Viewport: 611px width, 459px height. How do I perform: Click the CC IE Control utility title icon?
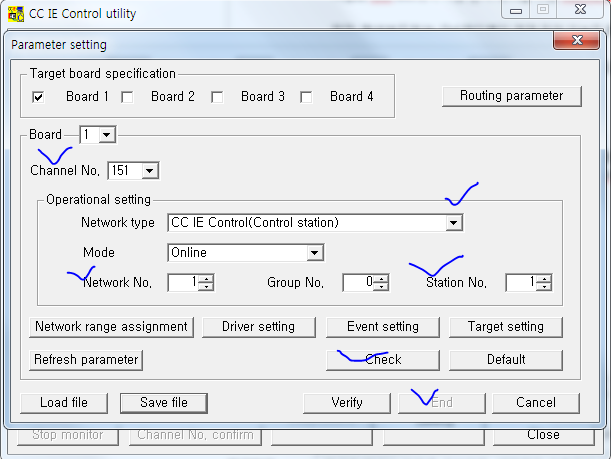click(16, 14)
